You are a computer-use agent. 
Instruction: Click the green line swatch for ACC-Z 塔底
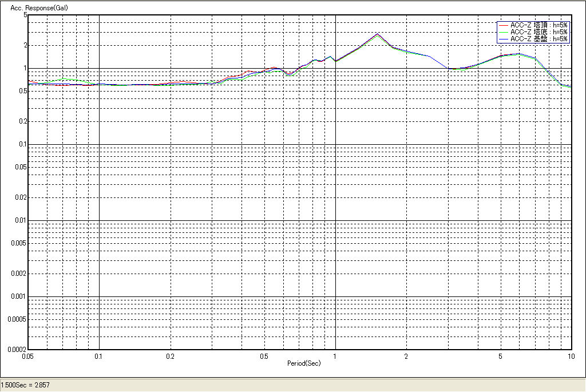pyautogui.click(x=504, y=32)
